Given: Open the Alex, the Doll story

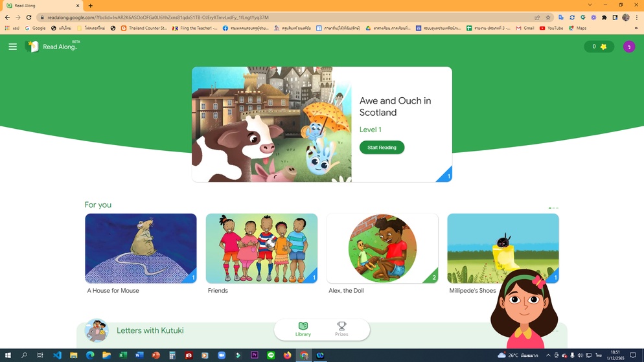Looking at the screenshot, I should pos(382,248).
